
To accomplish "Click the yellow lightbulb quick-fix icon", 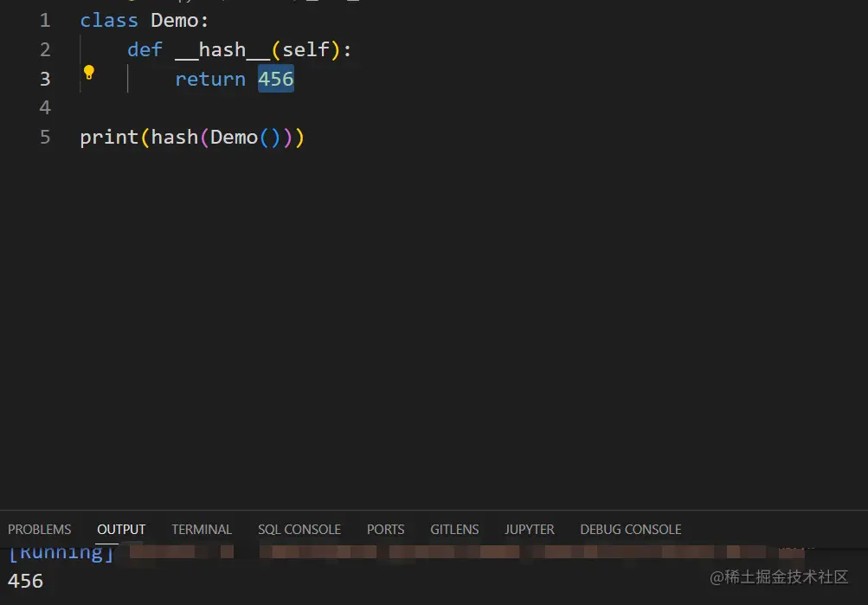I will [x=88, y=73].
